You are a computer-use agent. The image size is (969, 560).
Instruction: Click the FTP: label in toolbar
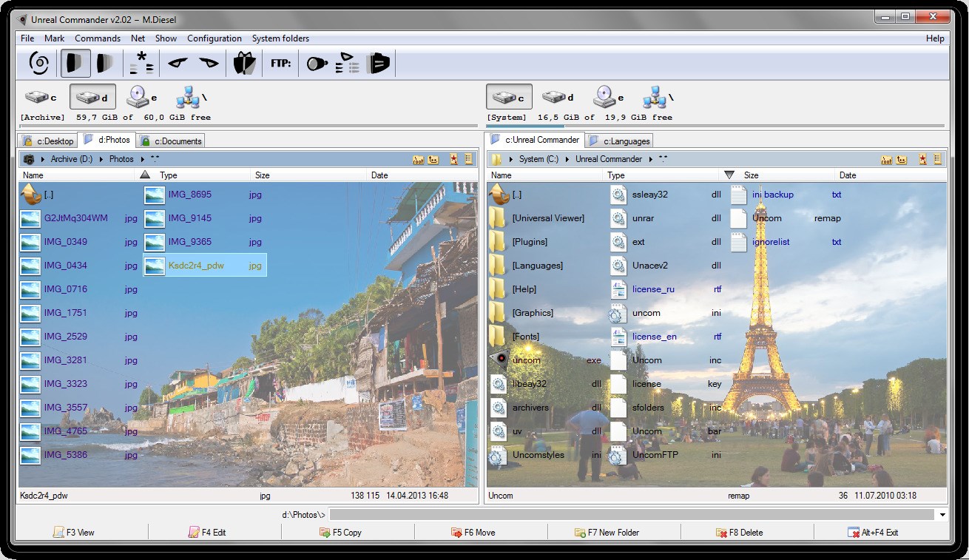click(281, 64)
